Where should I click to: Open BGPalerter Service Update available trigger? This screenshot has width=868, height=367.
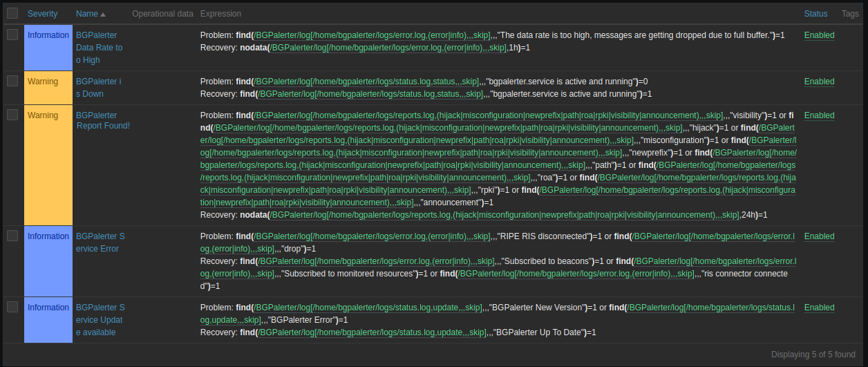(100, 320)
